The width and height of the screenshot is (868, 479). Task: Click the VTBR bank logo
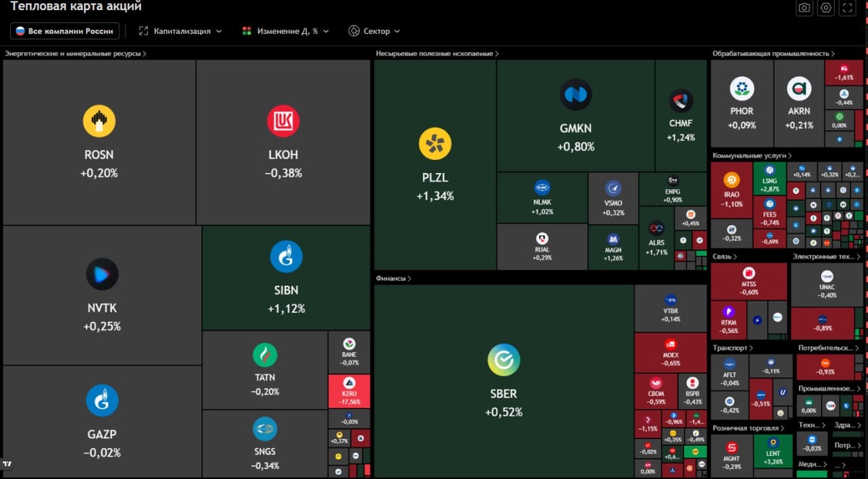tap(671, 300)
